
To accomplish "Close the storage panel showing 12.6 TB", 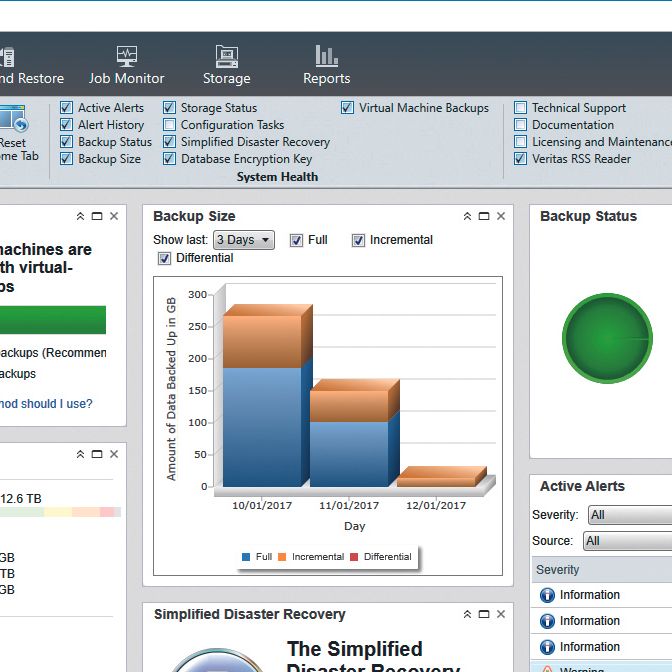I will tap(114, 454).
